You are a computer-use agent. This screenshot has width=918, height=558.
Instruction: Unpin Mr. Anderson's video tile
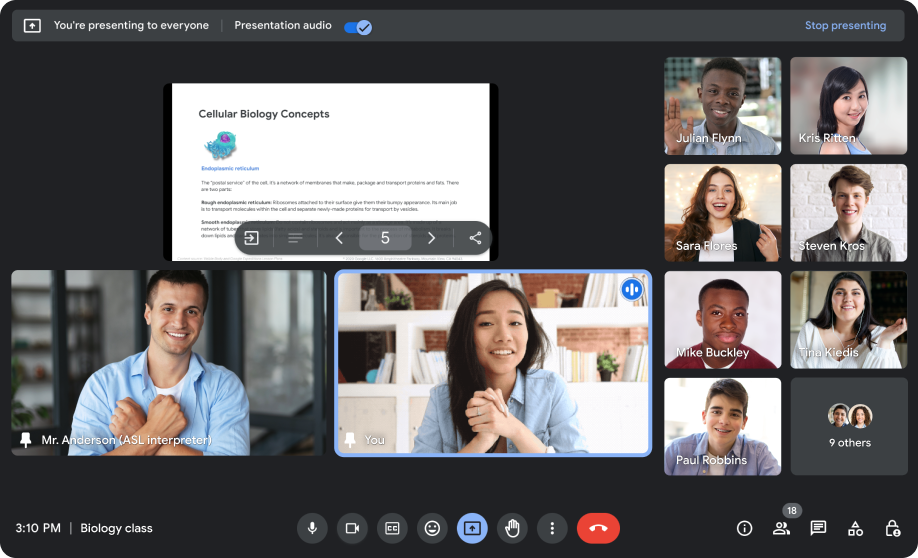click(x=25, y=440)
